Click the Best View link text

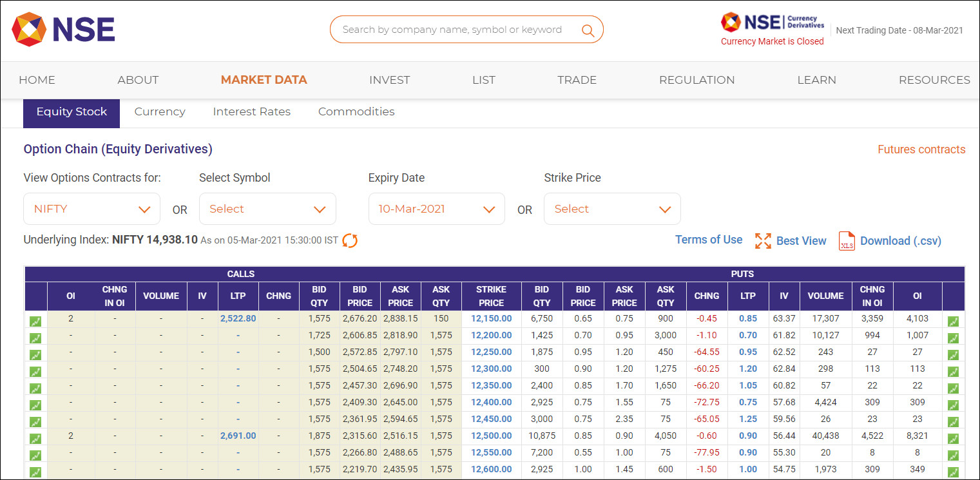802,241
